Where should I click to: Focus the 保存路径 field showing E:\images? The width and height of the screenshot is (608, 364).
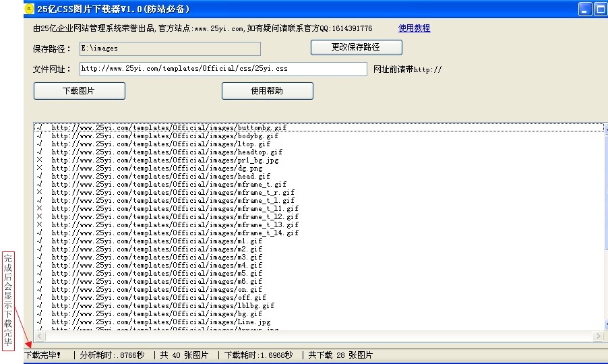[x=171, y=49]
